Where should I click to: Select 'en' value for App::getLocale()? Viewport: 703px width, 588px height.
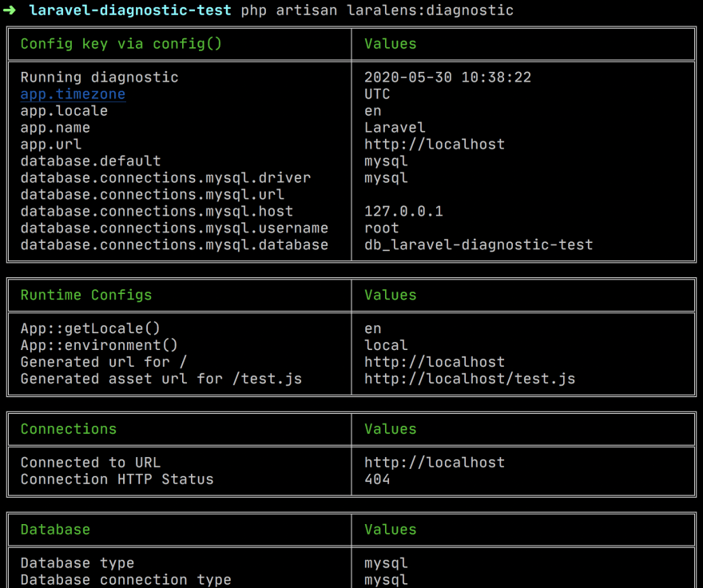[372, 328]
